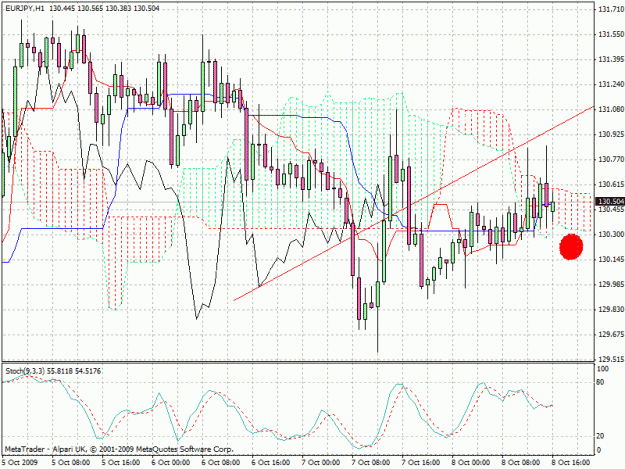Select the 6 Oct 16:00 time label
The width and height of the screenshot is (625, 469).
tap(271, 462)
